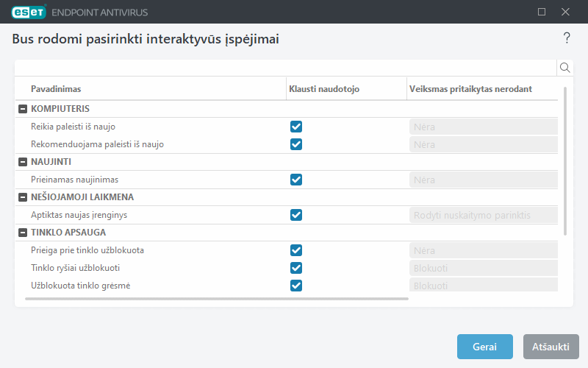
Task: Click 'Veiksmas pritaikytas nerodant' column header
Action: click(x=470, y=89)
